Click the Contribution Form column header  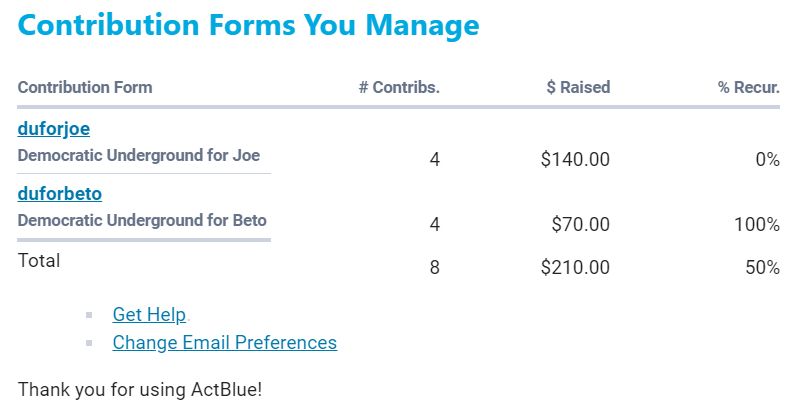point(85,87)
